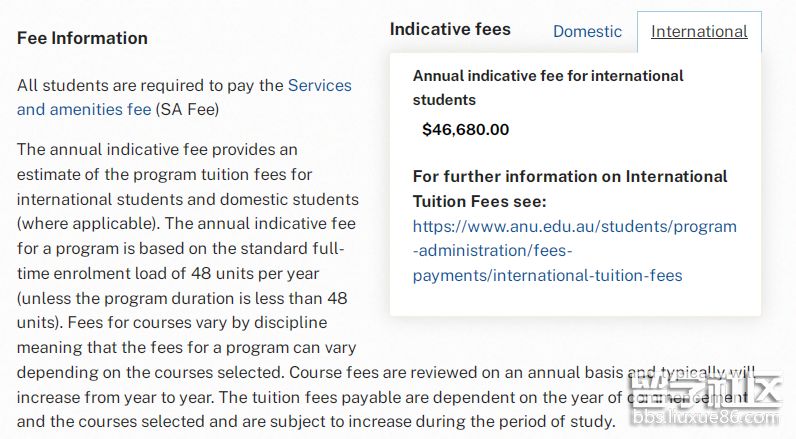Click the Indicative fees heading
This screenshot has width=796, height=439.
coord(450,29)
